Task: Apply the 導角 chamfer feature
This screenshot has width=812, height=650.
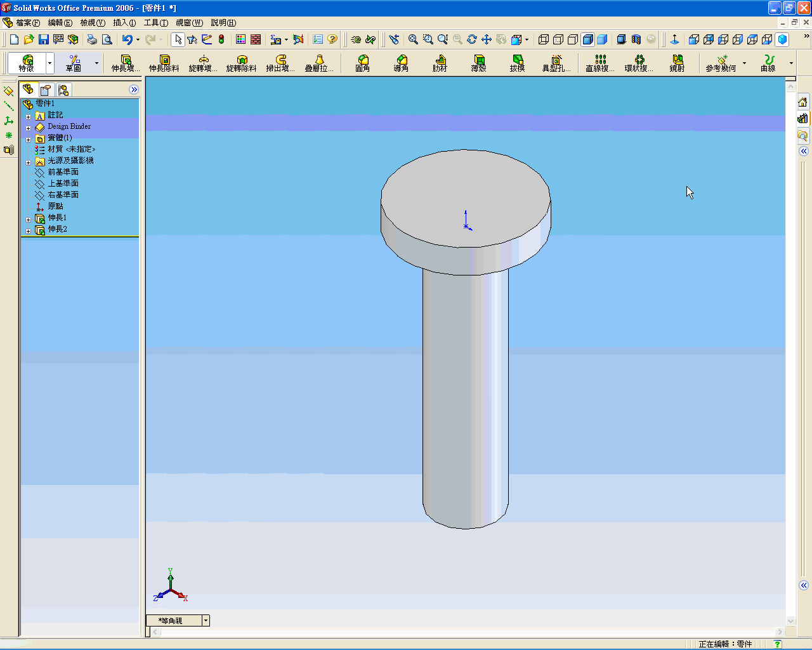Action: click(402, 63)
